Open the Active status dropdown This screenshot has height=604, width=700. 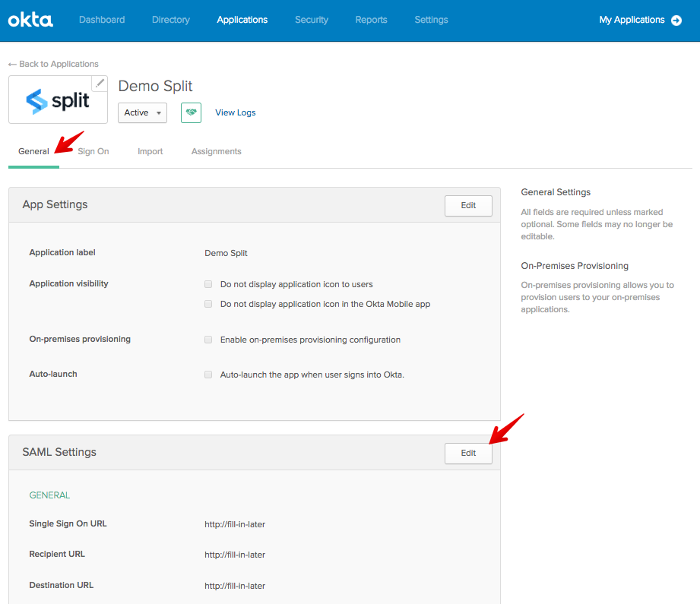[142, 112]
